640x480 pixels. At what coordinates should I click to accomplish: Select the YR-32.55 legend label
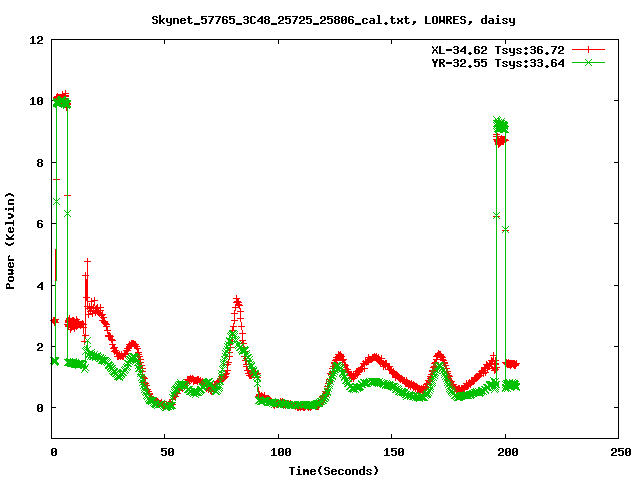click(x=491, y=62)
